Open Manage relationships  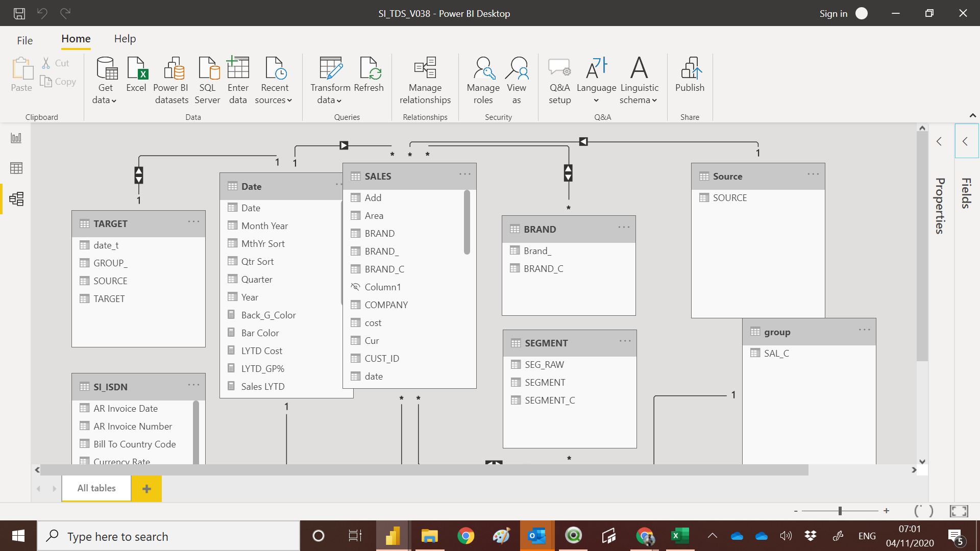tap(425, 80)
